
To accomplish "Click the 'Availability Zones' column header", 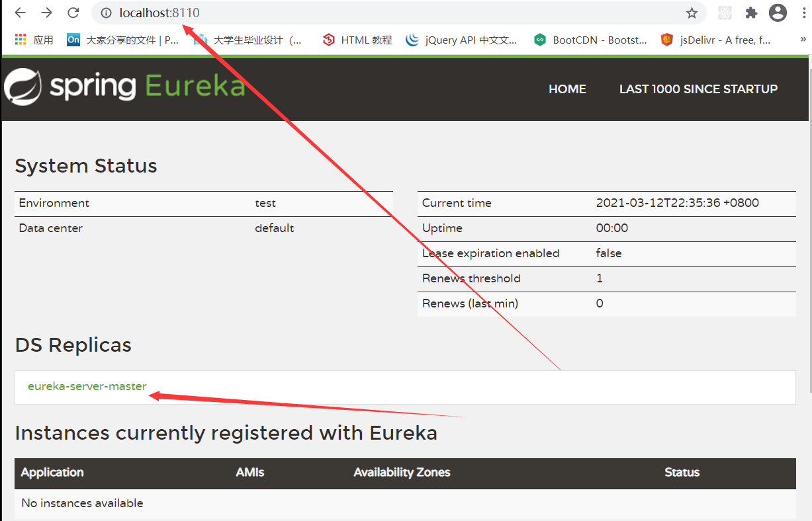I will 402,472.
